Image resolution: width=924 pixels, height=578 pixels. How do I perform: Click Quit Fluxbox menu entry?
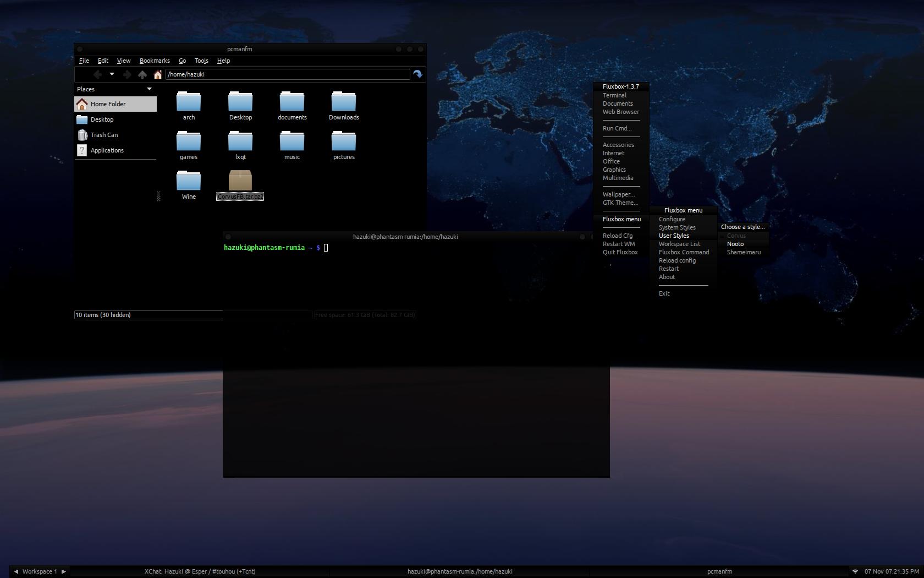tap(621, 252)
